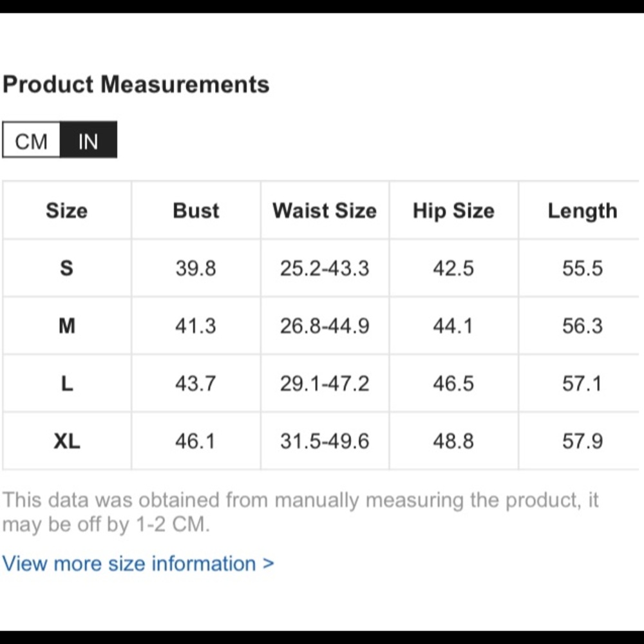The image size is (644, 644).
Task: Click the Waist Size column header
Action: pyautogui.click(x=325, y=211)
